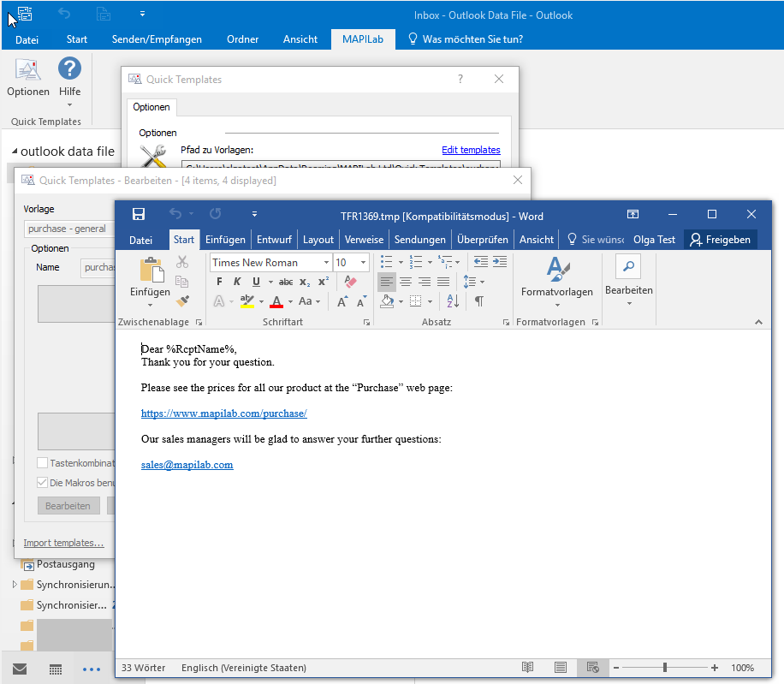Adjust the zoom slider handle

(665, 668)
